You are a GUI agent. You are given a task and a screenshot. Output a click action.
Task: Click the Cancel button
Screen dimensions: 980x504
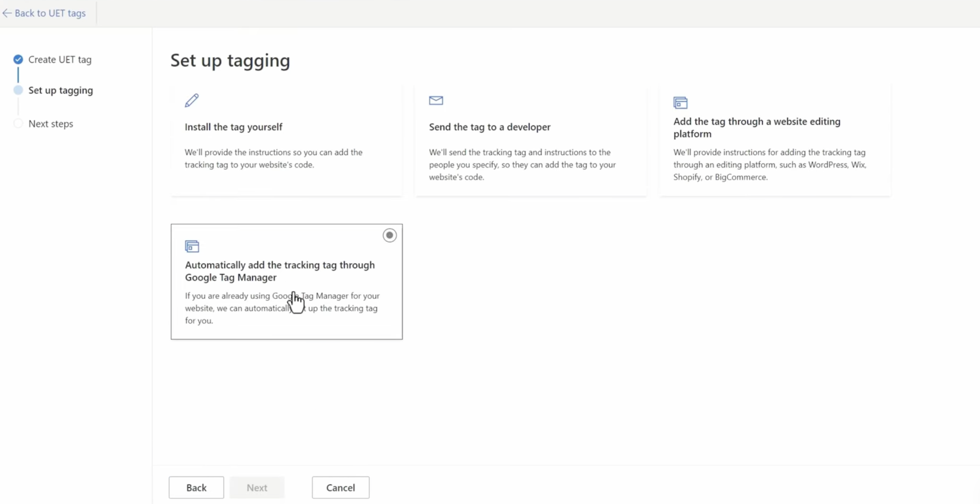click(341, 487)
